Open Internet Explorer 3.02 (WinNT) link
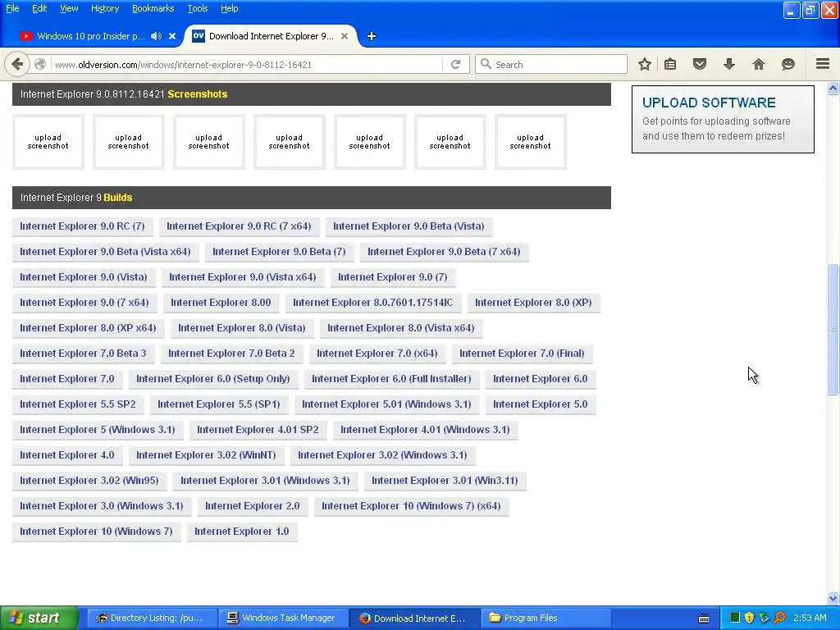Viewport: 840px width, 630px height. click(x=206, y=455)
